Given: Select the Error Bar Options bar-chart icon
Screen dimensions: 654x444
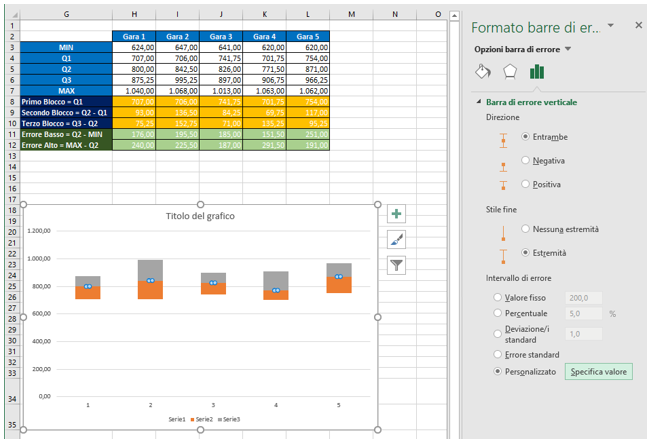Looking at the screenshot, I should [x=537, y=72].
